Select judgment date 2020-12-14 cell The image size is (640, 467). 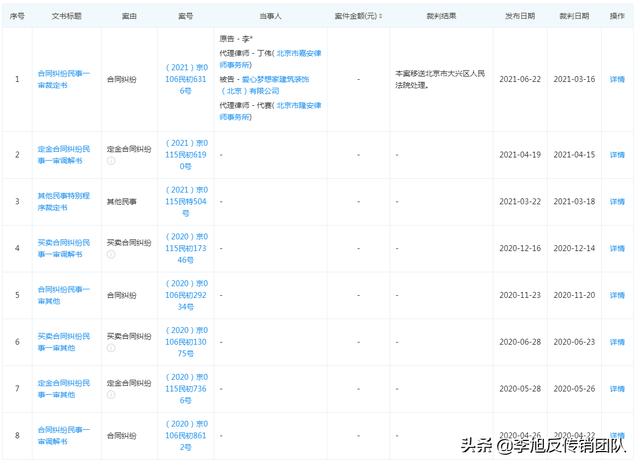click(x=574, y=248)
